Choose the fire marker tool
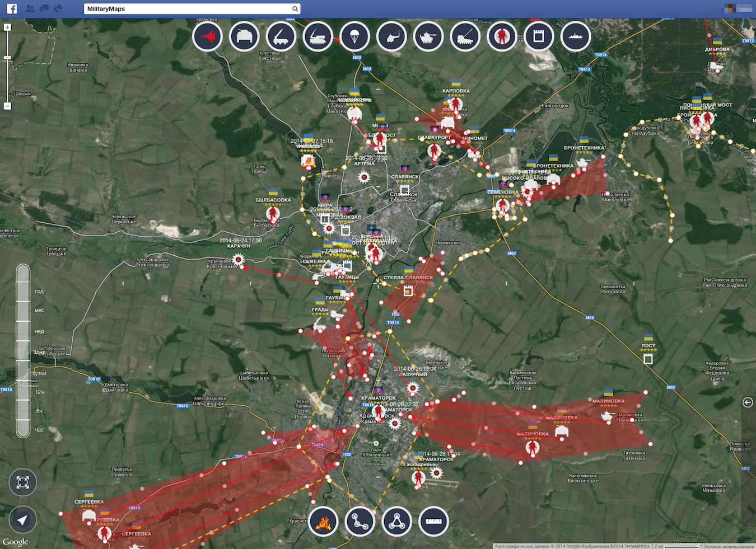The height and width of the screenshot is (549, 756). point(323,522)
